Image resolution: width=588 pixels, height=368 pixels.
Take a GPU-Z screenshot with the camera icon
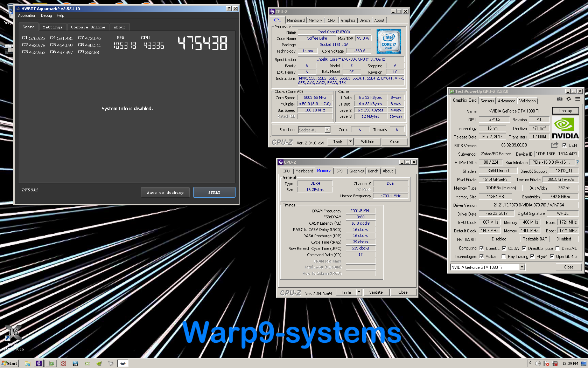[560, 99]
